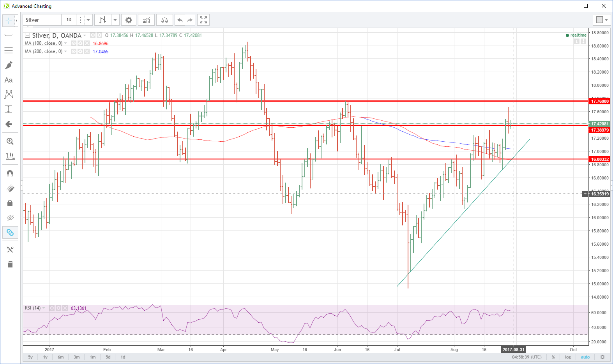This screenshot has height=364, width=613.
Task: Open the RSI (14) legend dropdown arrow
Action: pyautogui.click(x=44, y=308)
